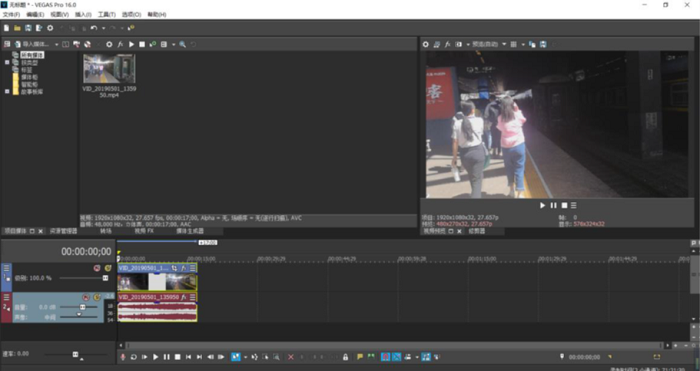Click the playback rate slider handle
This screenshot has width=700, height=371.
tap(75, 354)
